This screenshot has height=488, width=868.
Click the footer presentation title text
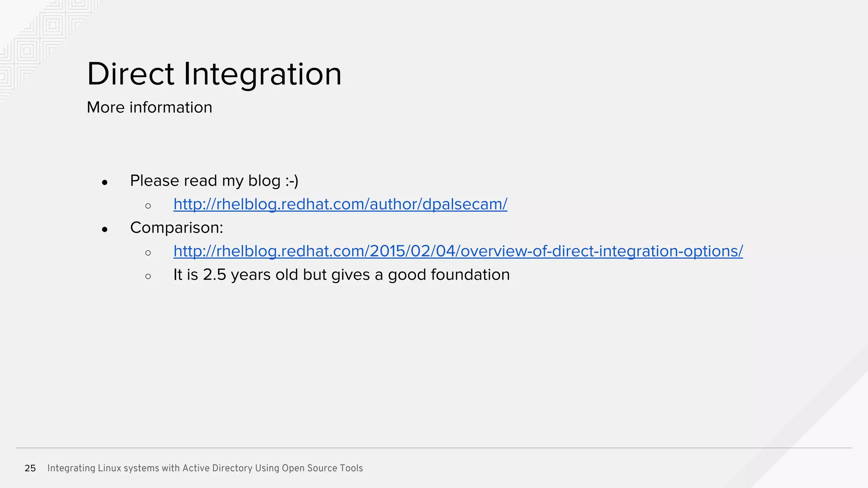click(205, 468)
